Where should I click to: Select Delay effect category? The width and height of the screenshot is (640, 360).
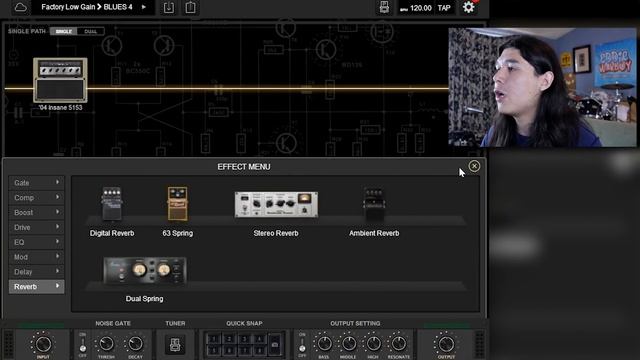[36, 271]
